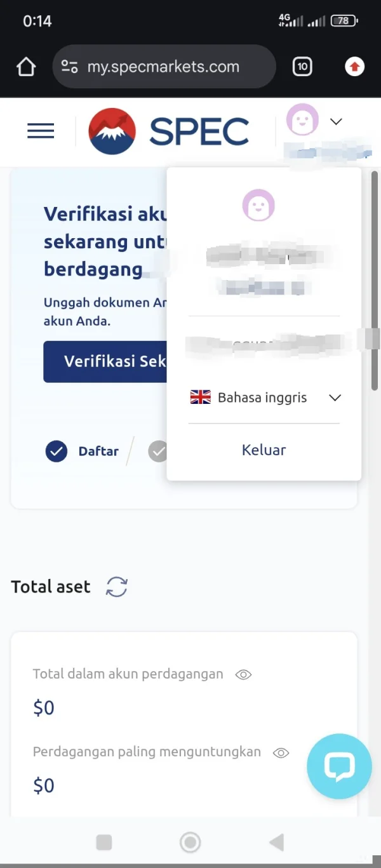The width and height of the screenshot is (381, 868).
Task: Toggle visibility of Total dalam akun perdagangan
Action: tap(243, 674)
